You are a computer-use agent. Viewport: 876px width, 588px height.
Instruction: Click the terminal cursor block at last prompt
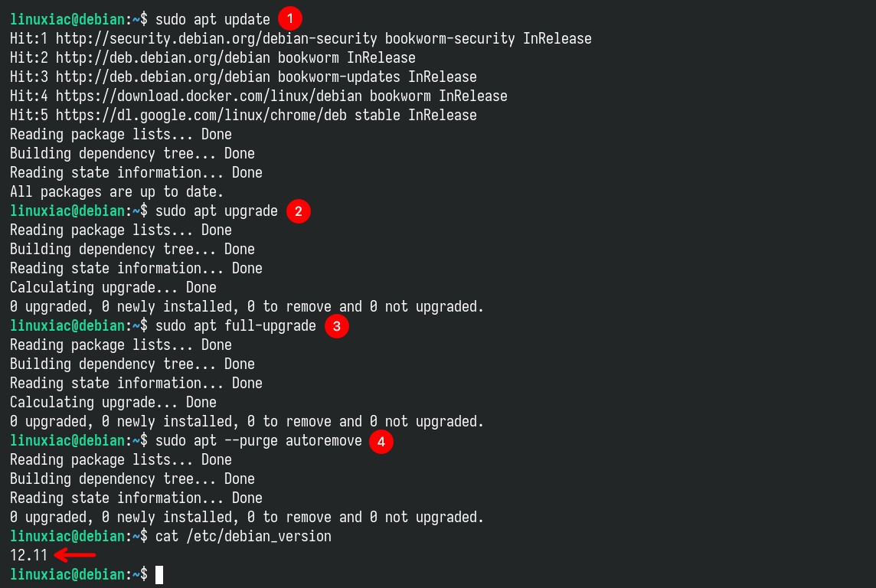159,574
